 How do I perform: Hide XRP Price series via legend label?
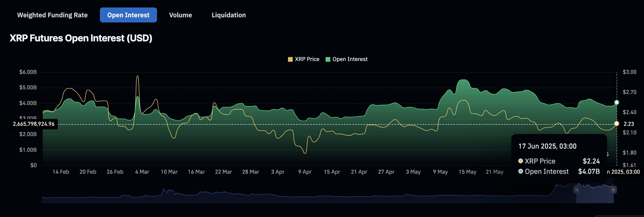click(307, 59)
